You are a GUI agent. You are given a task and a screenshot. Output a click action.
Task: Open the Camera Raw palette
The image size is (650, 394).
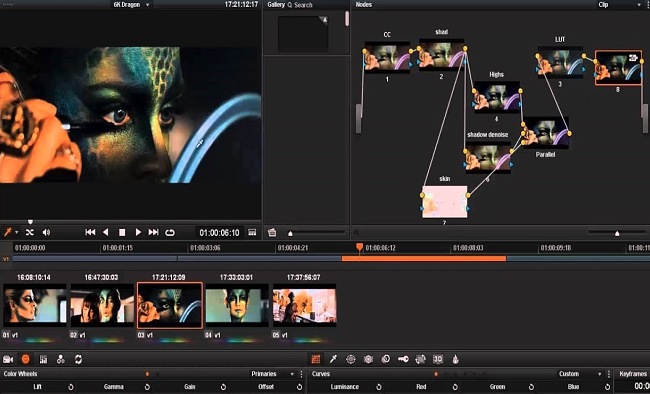click(8, 359)
